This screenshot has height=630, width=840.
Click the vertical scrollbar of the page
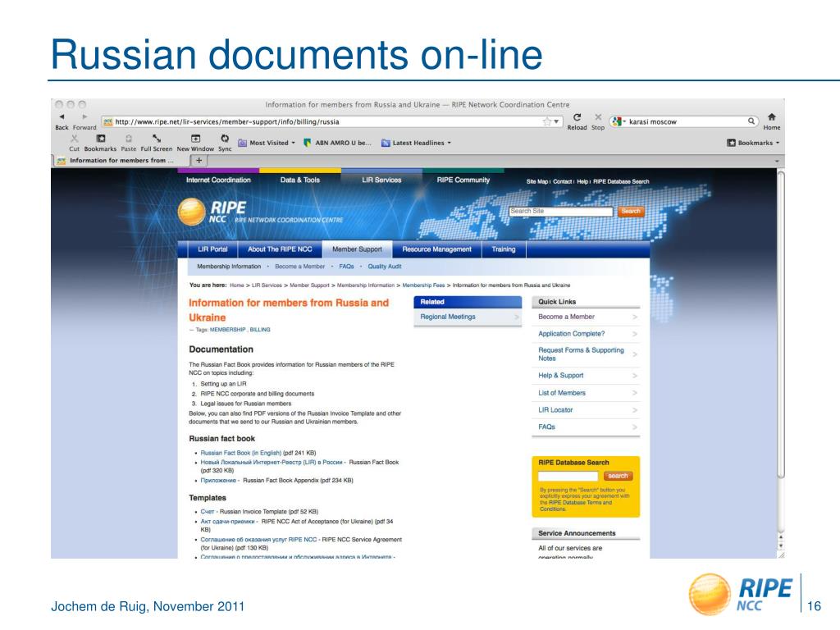click(781, 324)
